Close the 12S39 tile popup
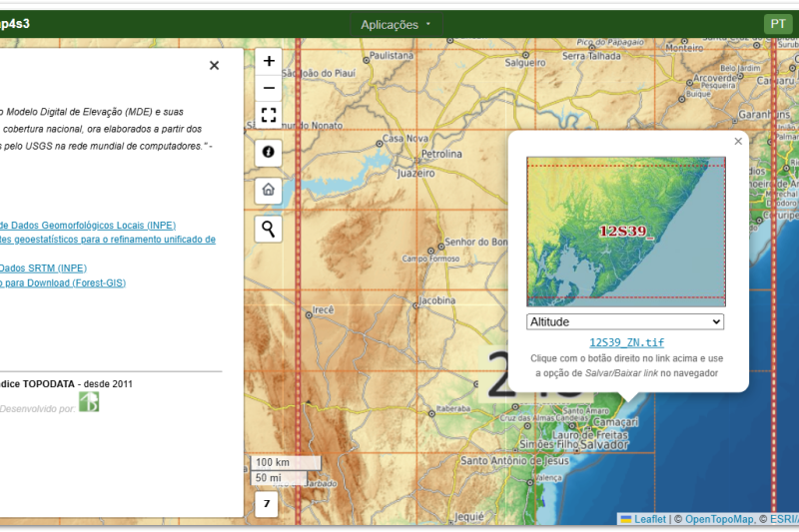 click(738, 142)
